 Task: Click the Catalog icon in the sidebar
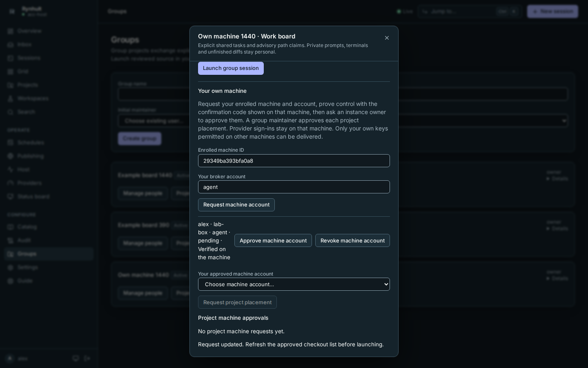coord(11,227)
